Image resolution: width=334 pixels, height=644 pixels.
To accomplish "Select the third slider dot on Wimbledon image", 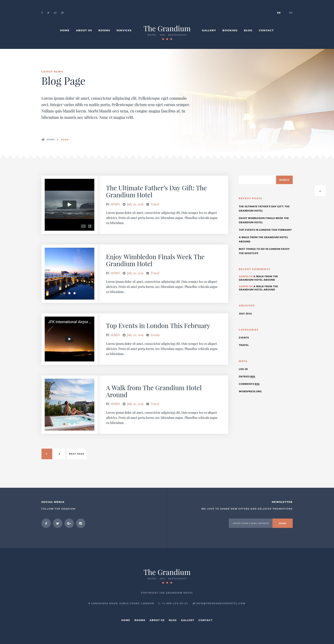I will point(74,293).
